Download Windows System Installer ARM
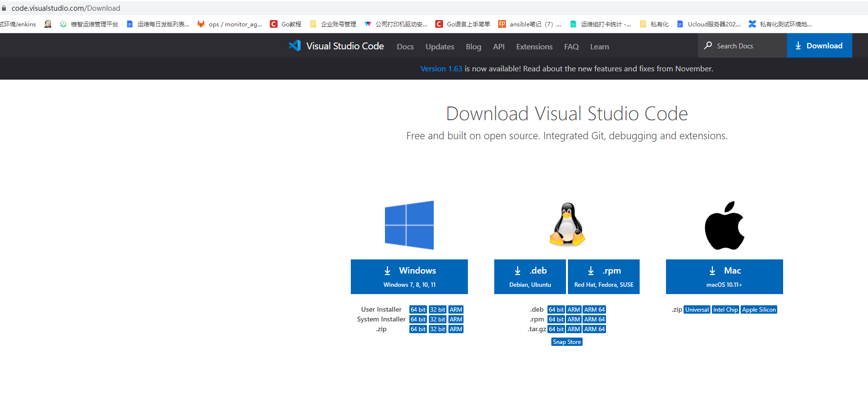868x404 pixels. coord(456,319)
